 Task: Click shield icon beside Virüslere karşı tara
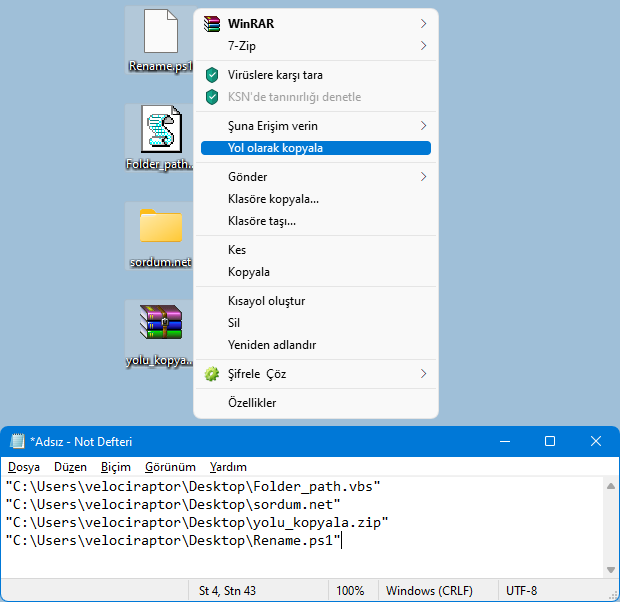(212, 75)
